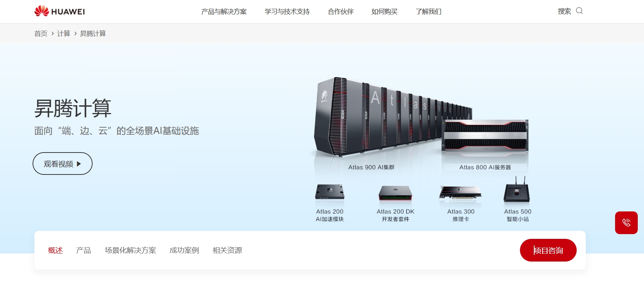Select the 相关资源 tab
The image size is (644, 293).
(227, 250)
